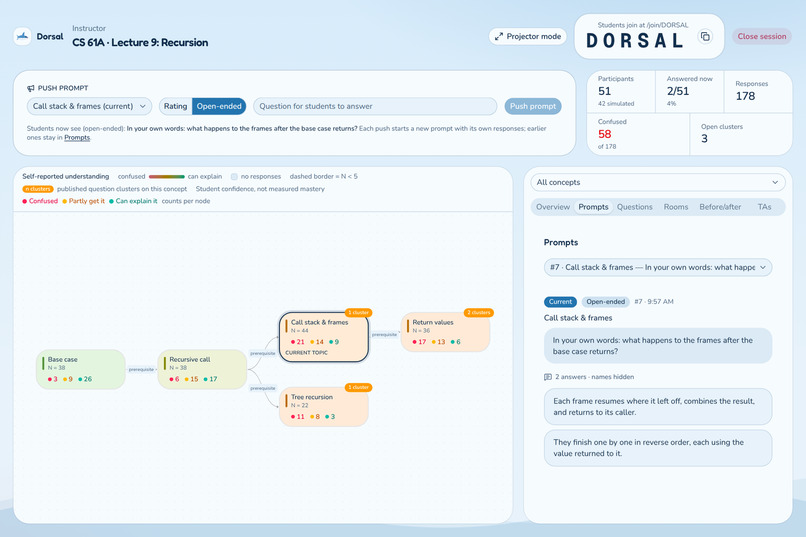Viewport: 806px width, 537px height.
Task: Follow the Prompts link in helper text
Action: [x=77, y=138]
